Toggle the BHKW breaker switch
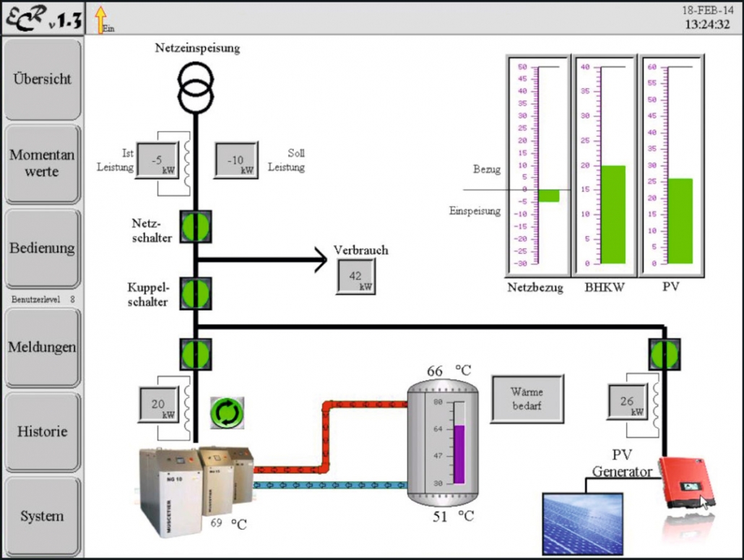 point(195,355)
